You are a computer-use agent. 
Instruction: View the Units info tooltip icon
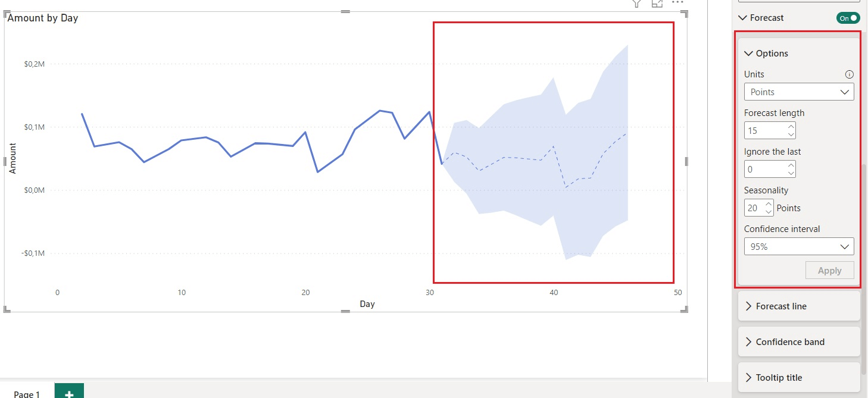point(850,74)
